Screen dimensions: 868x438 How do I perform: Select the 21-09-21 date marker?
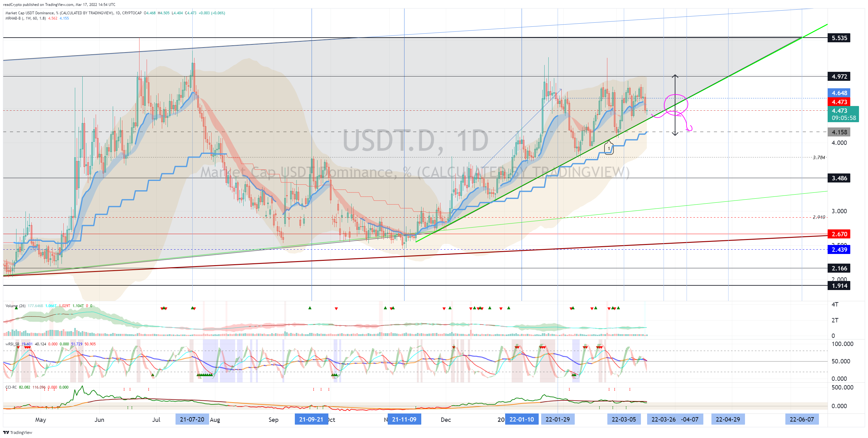(x=311, y=419)
